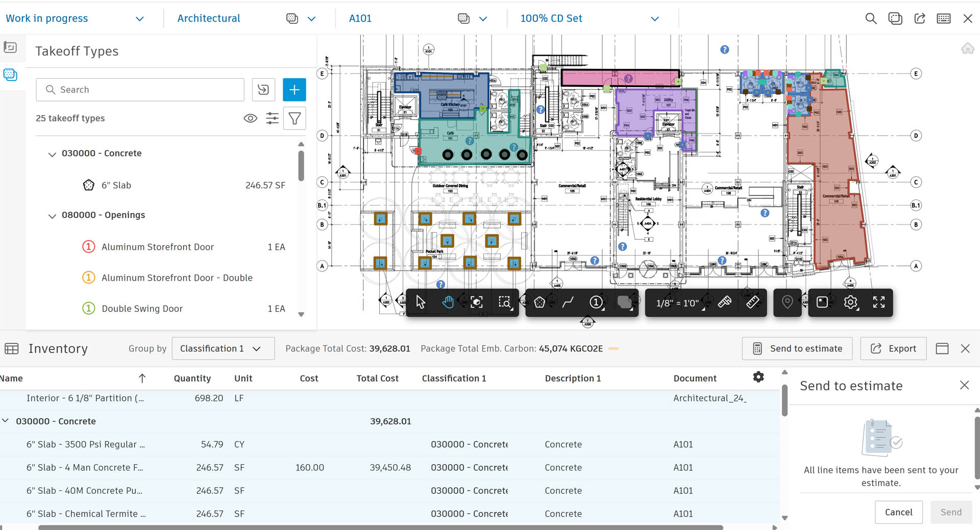This screenshot has width=980, height=530.
Task: Open the takeoff color swatch picker
Action: coord(624,302)
